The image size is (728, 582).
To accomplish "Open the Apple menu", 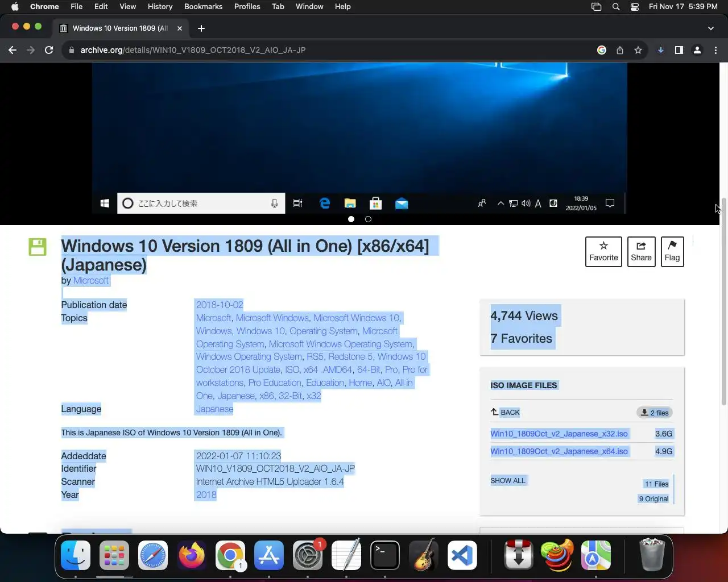I will click(15, 6).
